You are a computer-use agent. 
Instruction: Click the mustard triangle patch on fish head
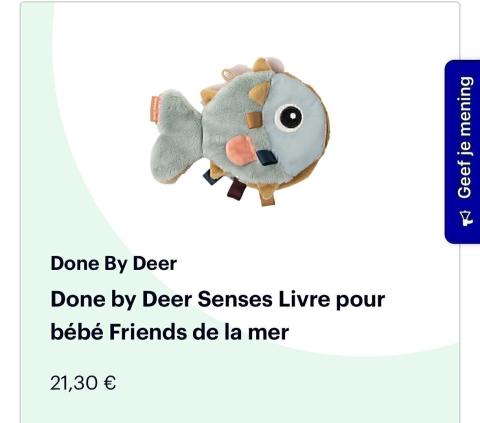click(260, 92)
